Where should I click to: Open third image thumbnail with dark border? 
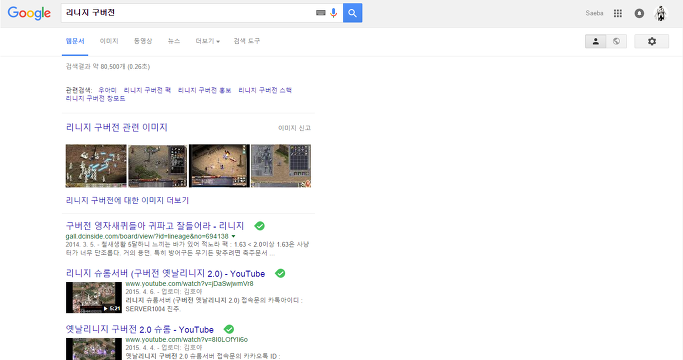tap(219, 166)
